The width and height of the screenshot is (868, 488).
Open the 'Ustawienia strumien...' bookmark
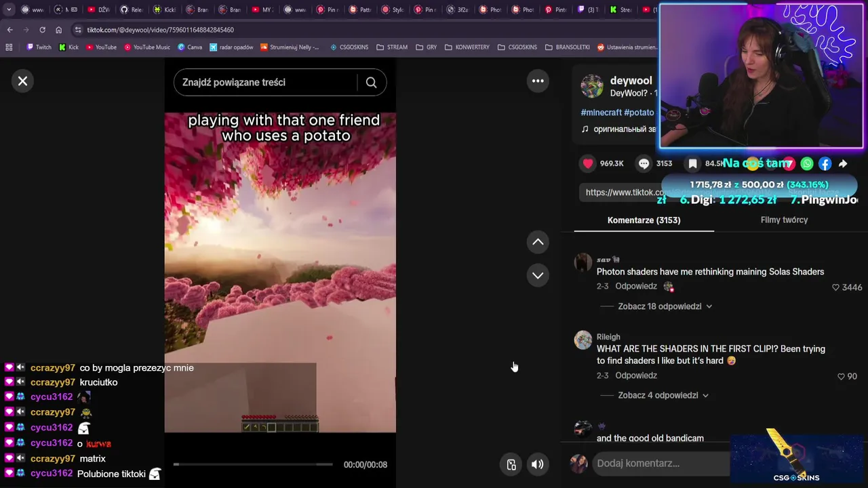coord(627,47)
